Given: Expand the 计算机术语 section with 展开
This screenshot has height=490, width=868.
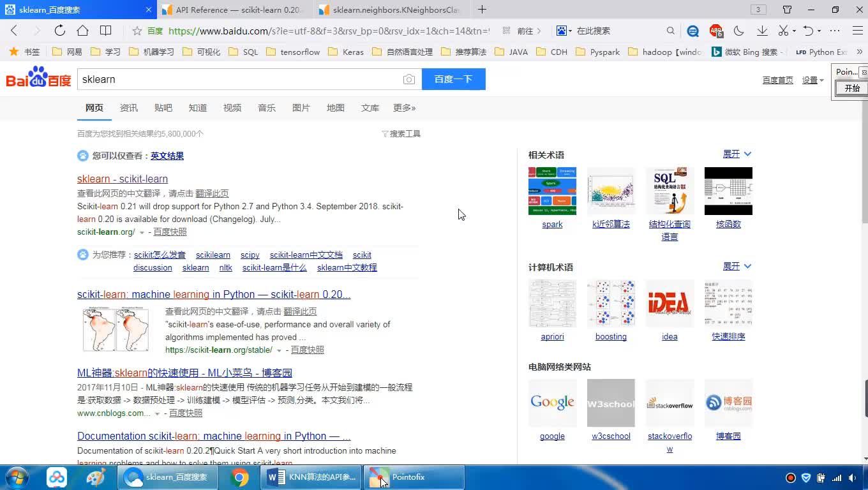Looking at the screenshot, I should (737, 267).
